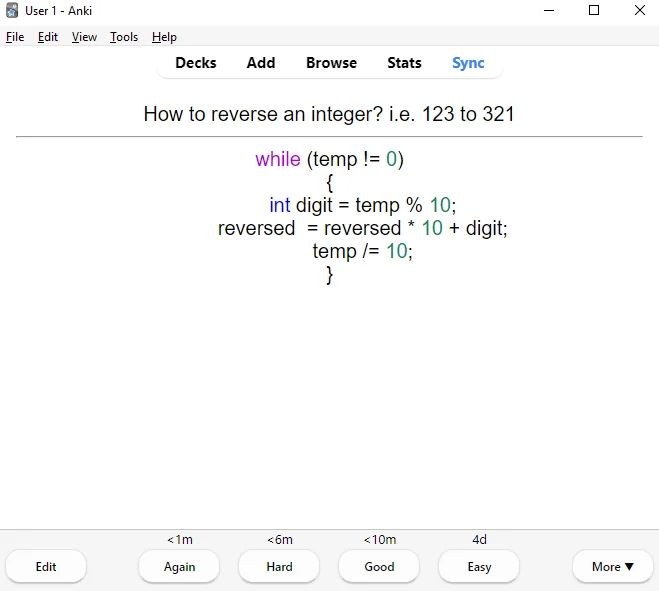Image resolution: width=659 pixels, height=591 pixels.
Task: Open the Add card dialog
Action: (261, 63)
